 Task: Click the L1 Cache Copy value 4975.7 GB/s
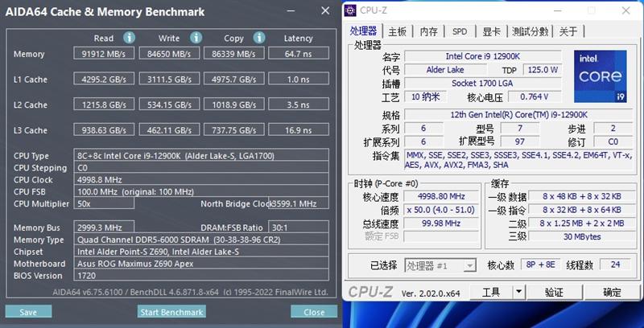pyautogui.click(x=233, y=79)
